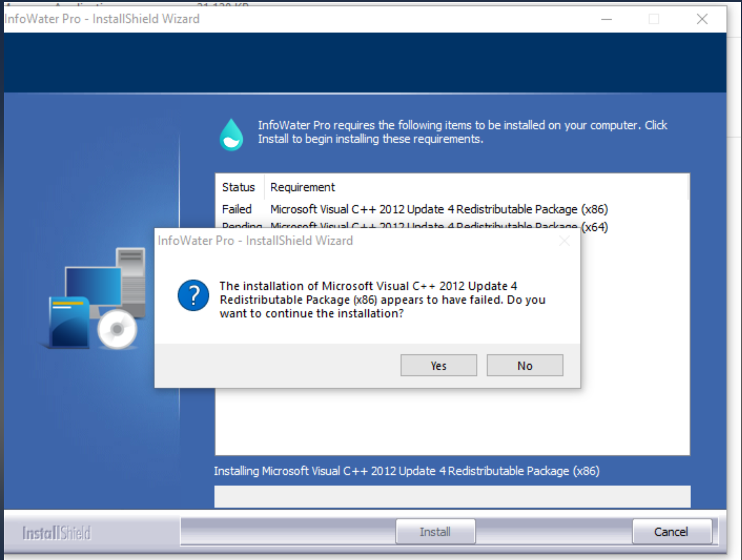Click the InfoWater Pro droplet icon
The width and height of the screenshot is (742, 560).
point(230,134)
